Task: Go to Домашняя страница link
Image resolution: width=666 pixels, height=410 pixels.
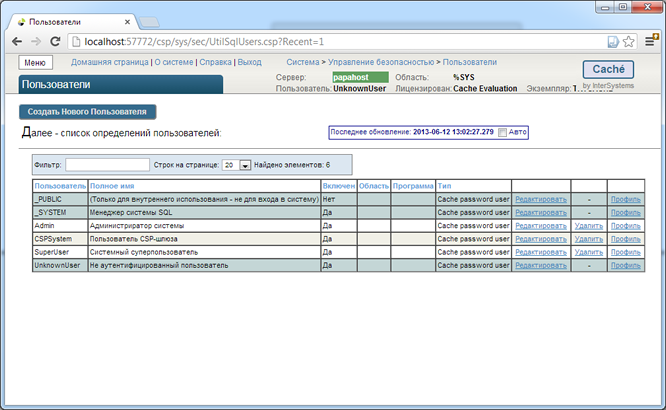Action: 110,62
